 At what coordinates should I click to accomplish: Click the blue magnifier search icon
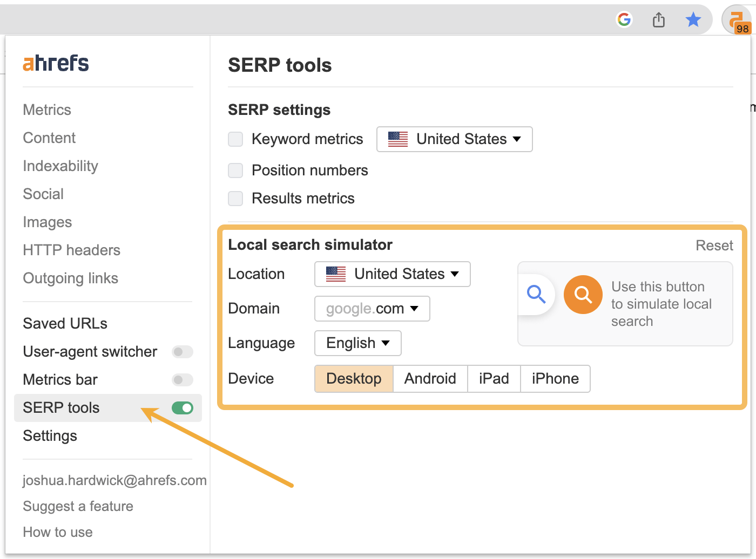536,295
